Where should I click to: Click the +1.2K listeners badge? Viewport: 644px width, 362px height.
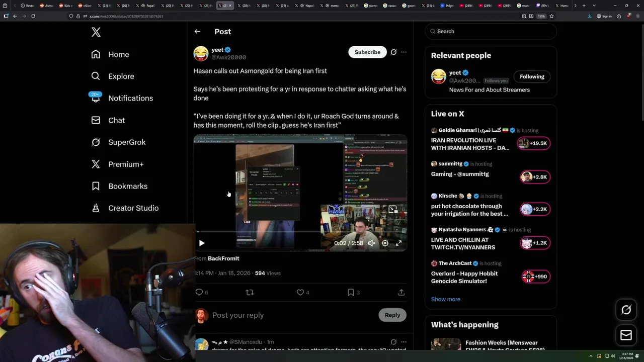coord(535,243)
